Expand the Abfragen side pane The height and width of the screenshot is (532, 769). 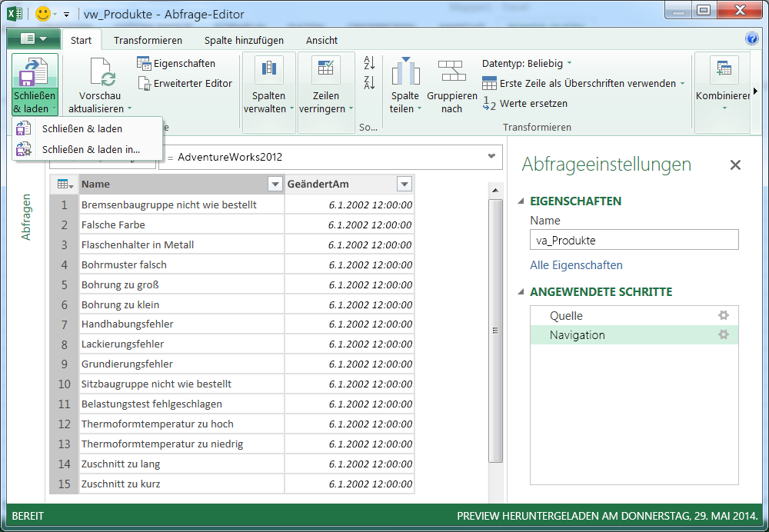coord(26,218)
